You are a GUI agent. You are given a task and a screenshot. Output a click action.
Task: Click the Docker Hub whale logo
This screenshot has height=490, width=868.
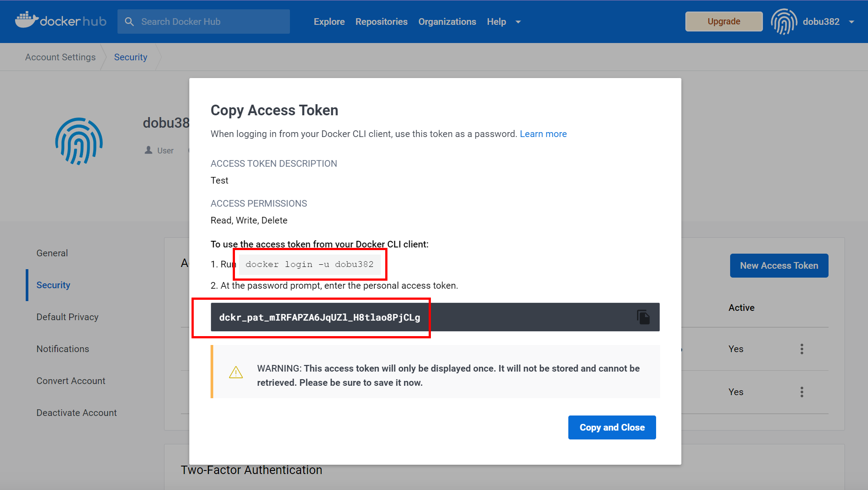point(61,20)
